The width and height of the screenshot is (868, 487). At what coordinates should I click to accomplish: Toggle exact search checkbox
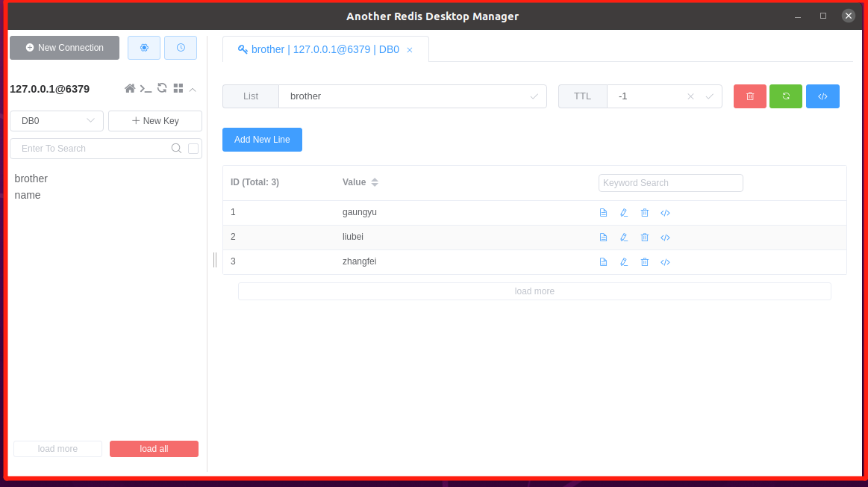click(x=193, y=149)
